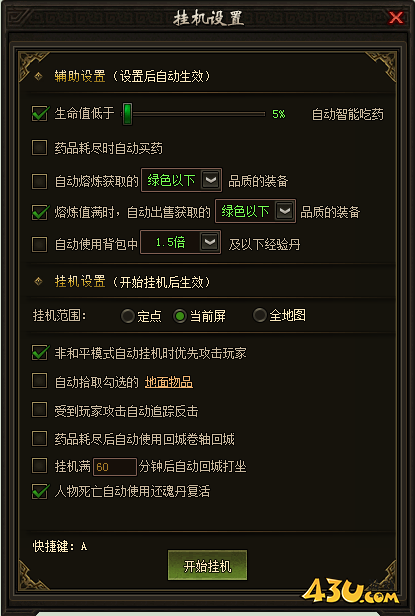The width and height of the screenshot is (415, 616).
Task: Expand the 绿色以下 dropdown for auto-sell quality
Action: coord(285,211)
